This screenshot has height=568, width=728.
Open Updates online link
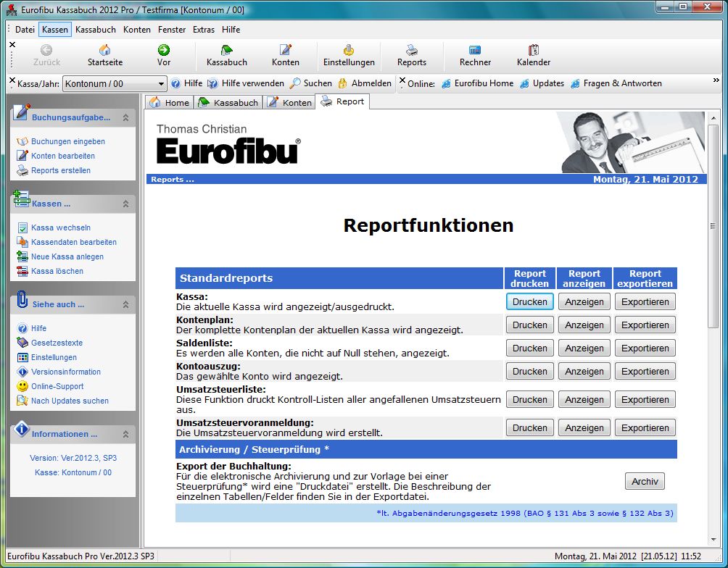click(542, 83)
